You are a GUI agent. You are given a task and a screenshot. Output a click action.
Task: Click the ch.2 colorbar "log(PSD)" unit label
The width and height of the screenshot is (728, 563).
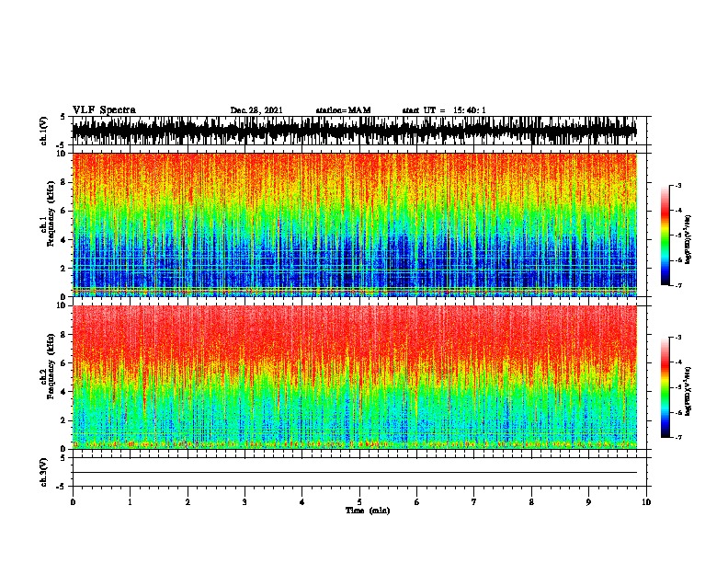click(688, 391)
